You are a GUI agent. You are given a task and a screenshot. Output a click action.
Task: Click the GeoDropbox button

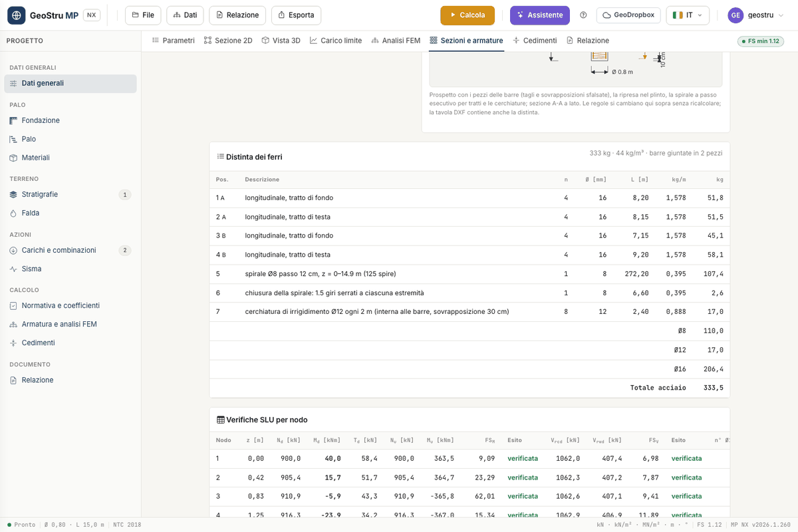(x=628, y=15)
